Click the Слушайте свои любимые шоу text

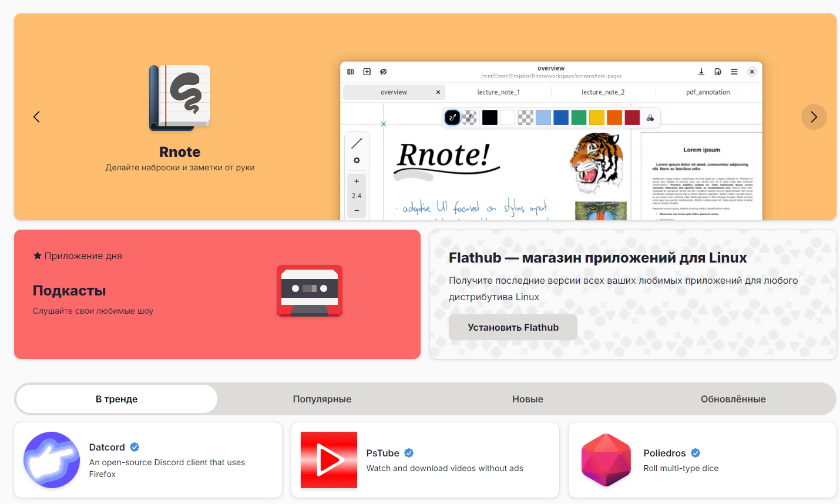pyautogui.click(x=93, y=311)
